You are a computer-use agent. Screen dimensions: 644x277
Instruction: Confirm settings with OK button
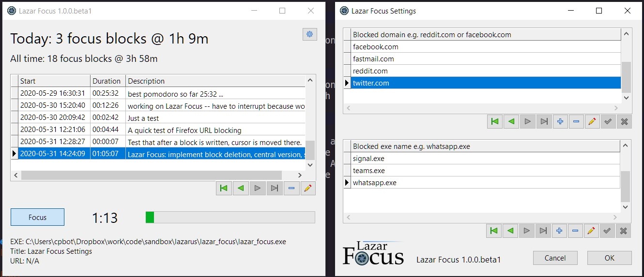point(609,258)
